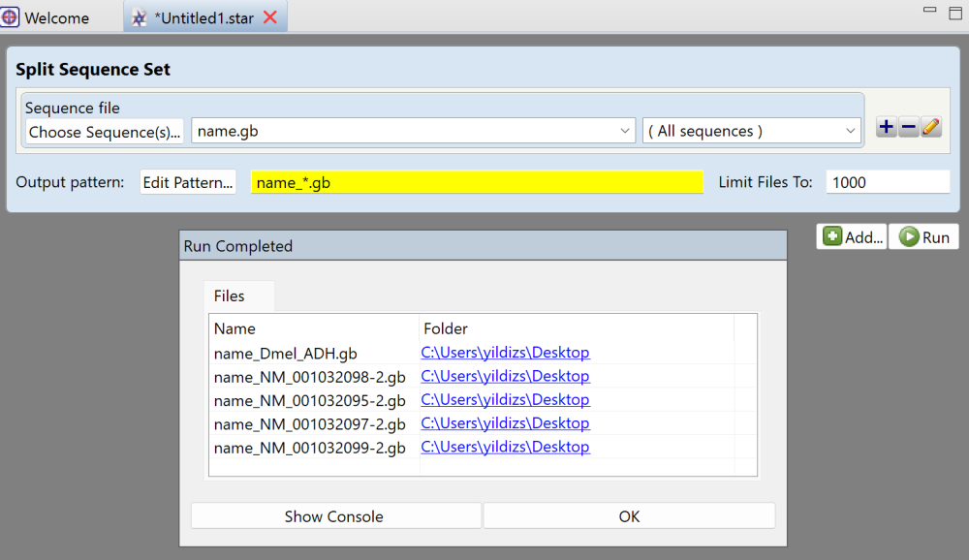The height and width of the screenshot is (560, 969).
Task: Show the console output
Action: [335, 514]
